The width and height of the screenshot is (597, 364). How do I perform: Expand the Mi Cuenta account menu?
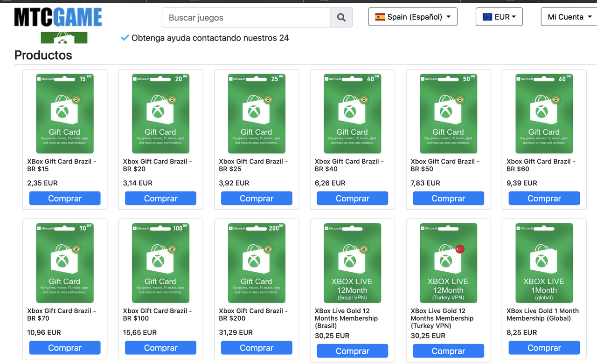click(569, 17)
